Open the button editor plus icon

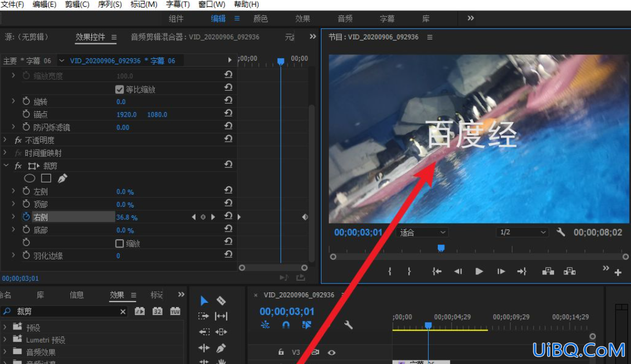[618, 273]
